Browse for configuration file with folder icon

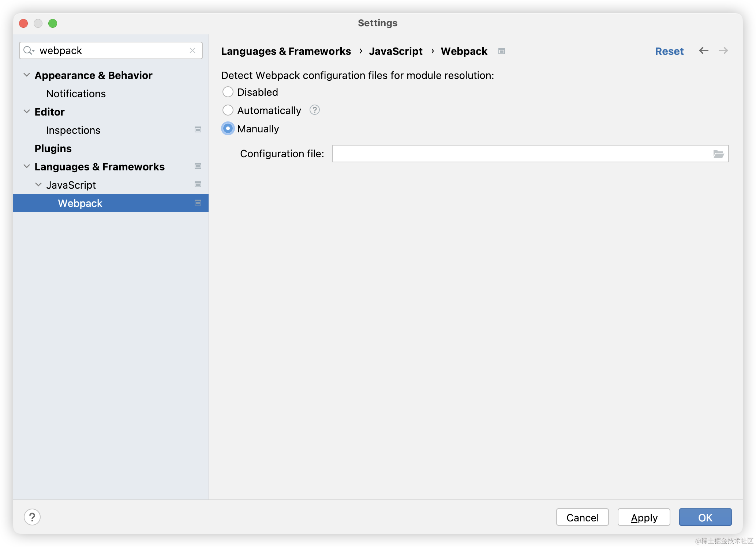click(718, 154)
